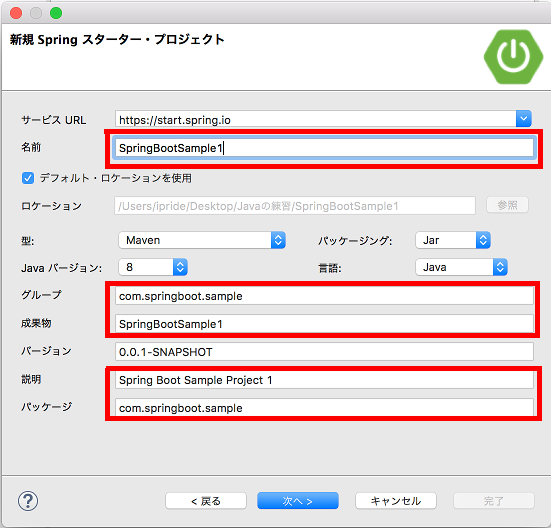Open the language Java dropdown

tap(461, 267)
